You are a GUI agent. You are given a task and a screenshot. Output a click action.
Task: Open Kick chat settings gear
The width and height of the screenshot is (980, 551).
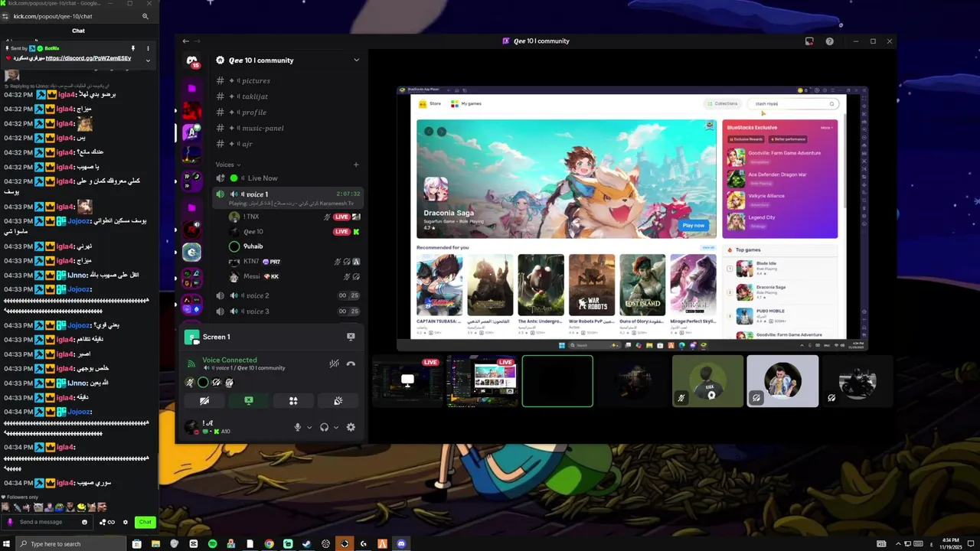pyautogui.click(x=126, y=522)
